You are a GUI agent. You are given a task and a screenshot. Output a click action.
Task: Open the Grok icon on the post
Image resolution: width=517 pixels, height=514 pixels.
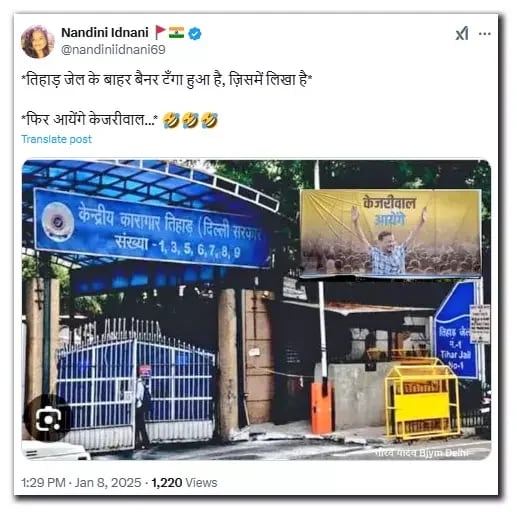tap(462, 34)
